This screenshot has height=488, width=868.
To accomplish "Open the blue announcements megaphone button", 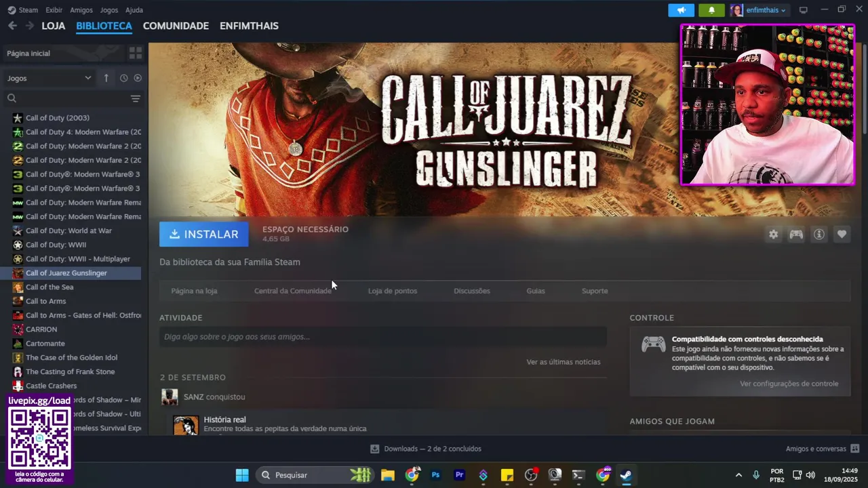I will [681, 10].
